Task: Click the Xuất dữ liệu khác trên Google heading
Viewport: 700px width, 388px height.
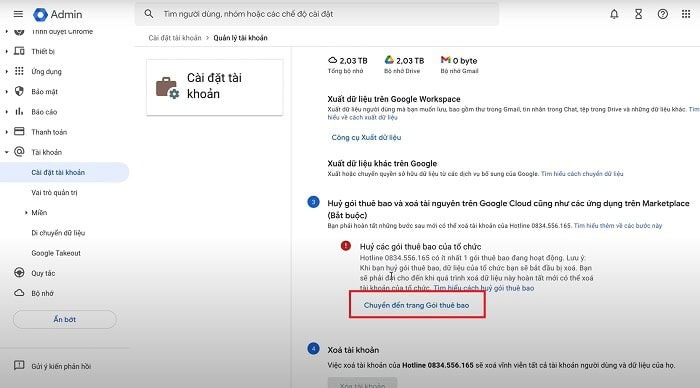Action: click(x=382, y=163)
